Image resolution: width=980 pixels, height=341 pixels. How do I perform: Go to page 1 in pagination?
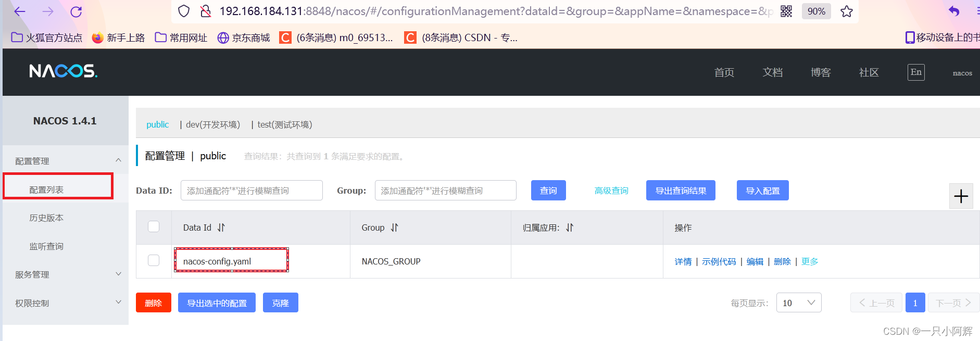pyautogui.click(x=915, y=303)
